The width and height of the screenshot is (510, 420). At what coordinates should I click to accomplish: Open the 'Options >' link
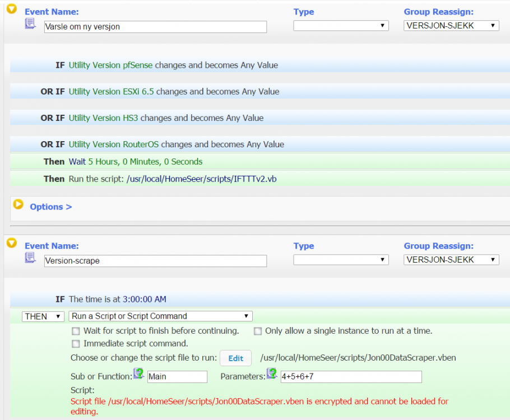pos(50,207)
